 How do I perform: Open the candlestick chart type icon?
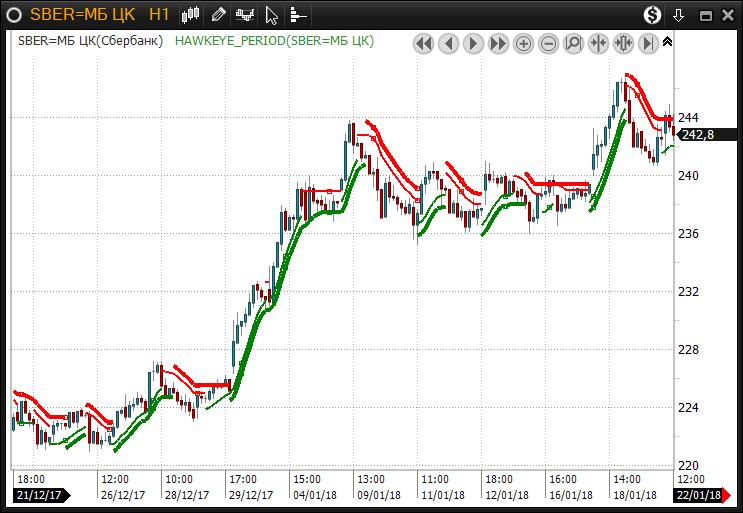[x=191, y=15]
